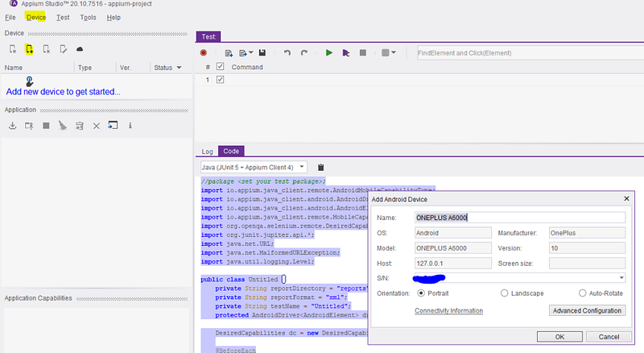644x353 pixels.
Task: Open the Status column dropdown arrow
Action: point(179,68)
